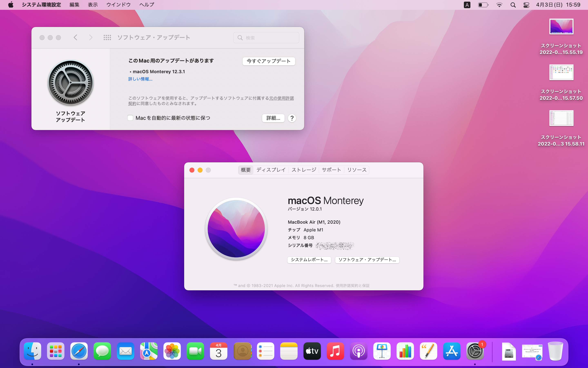Click the 検索 search field
The height and width of the screenshot is (368, 588).
tap(266, 38)
